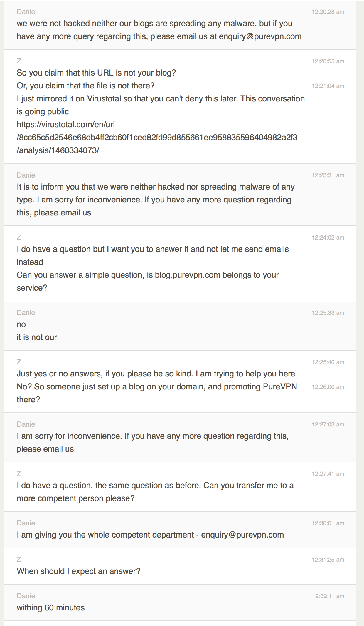The width and height of the screenshot is (364, 626).
Task: Click the blog.purevpn.com text in Z's question
Action: (x=188, y=275)
